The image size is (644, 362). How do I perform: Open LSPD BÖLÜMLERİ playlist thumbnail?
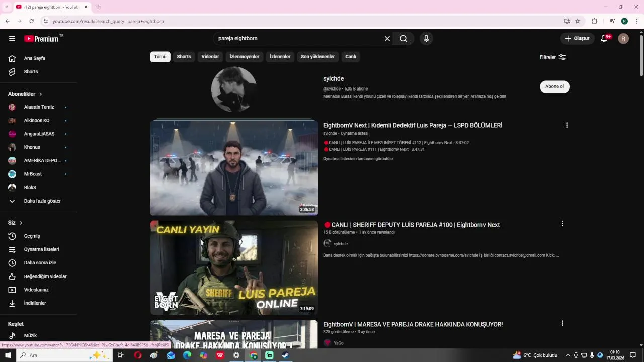(234, 167)
